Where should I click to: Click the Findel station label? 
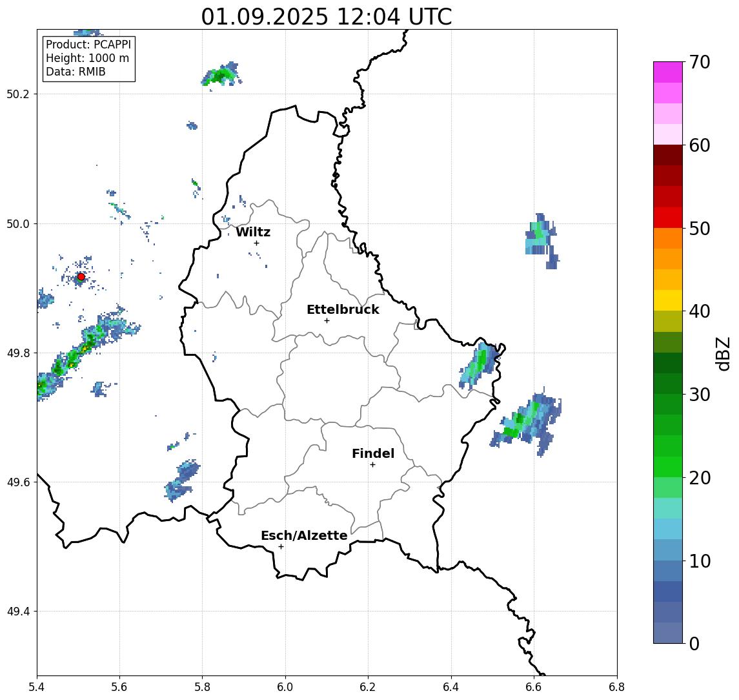[373, 453]
